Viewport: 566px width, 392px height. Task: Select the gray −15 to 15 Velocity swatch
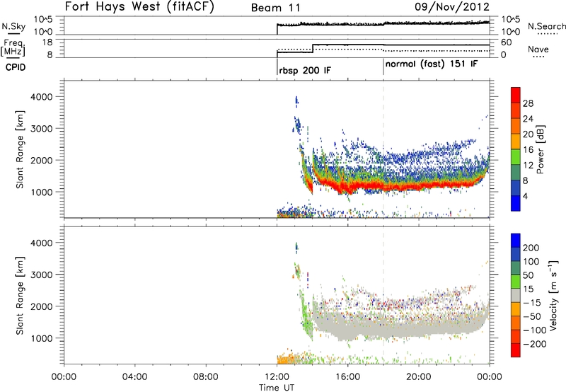point(516,295)
